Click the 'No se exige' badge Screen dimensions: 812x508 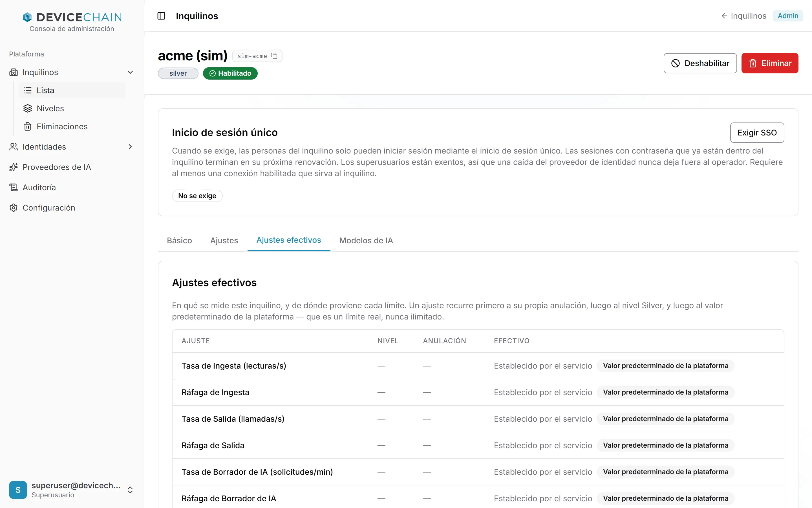coord(197,196)
